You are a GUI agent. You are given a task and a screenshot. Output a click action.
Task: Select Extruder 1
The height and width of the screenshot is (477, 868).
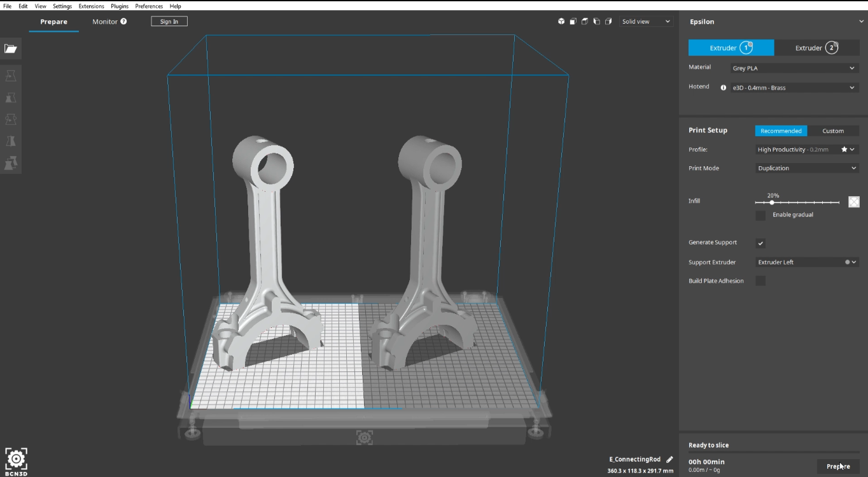pyautogui.click(x=731, y=48)
